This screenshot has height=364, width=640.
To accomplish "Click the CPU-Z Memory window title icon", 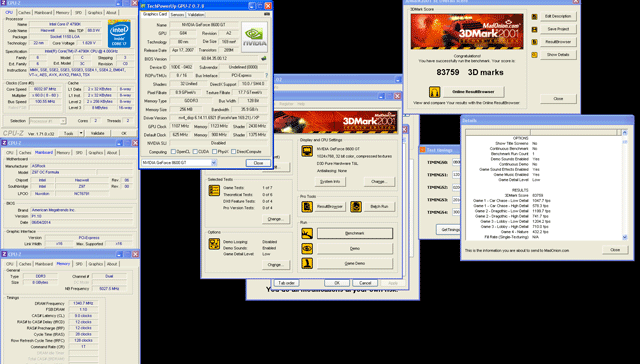I will [x=4, y=254].
